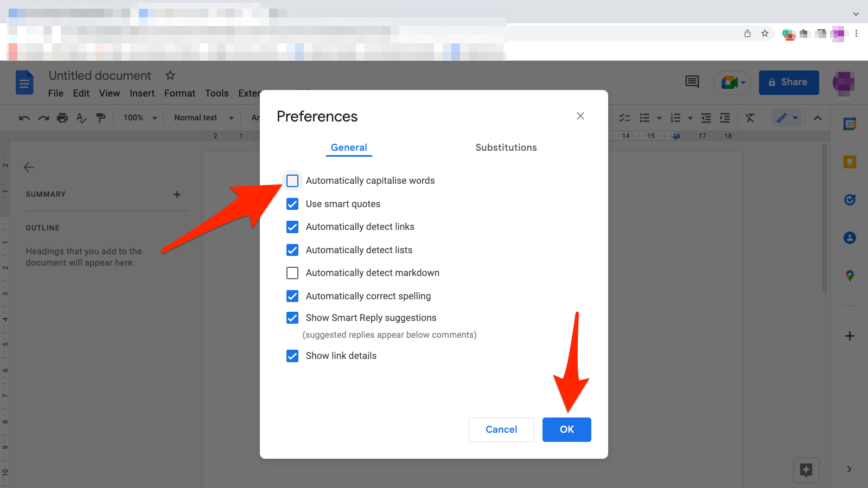Open Google Tasks in the side panel
The image size is (868, 488).
850,200
